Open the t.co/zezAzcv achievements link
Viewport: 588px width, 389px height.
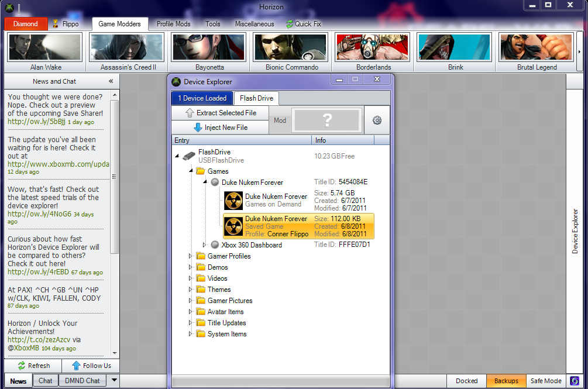pyautogui.click(x=39, y=339)
